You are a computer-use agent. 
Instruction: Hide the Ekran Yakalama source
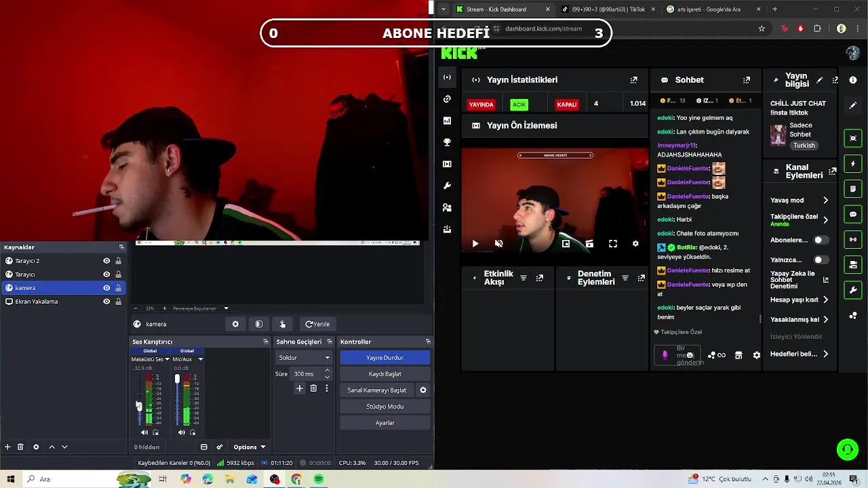click(106, 302)
